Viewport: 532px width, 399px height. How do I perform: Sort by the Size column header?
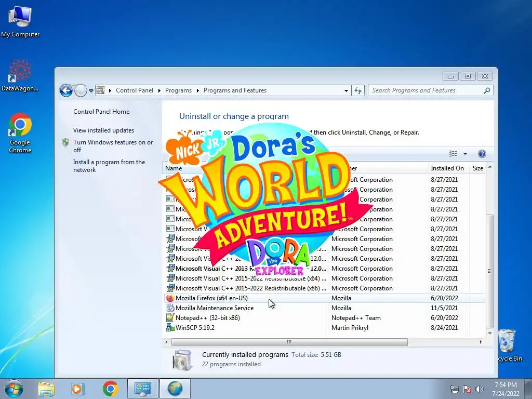478,168
